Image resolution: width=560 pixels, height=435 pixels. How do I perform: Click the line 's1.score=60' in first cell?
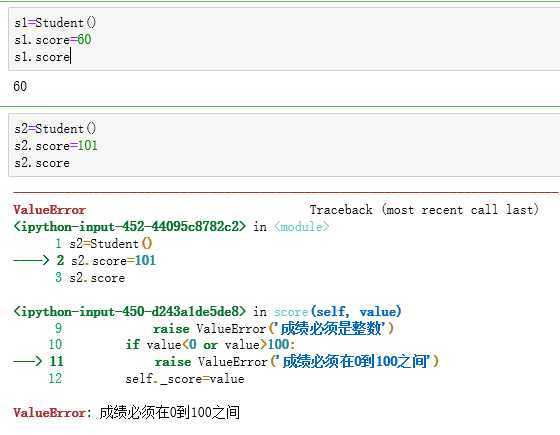(53, 40)
